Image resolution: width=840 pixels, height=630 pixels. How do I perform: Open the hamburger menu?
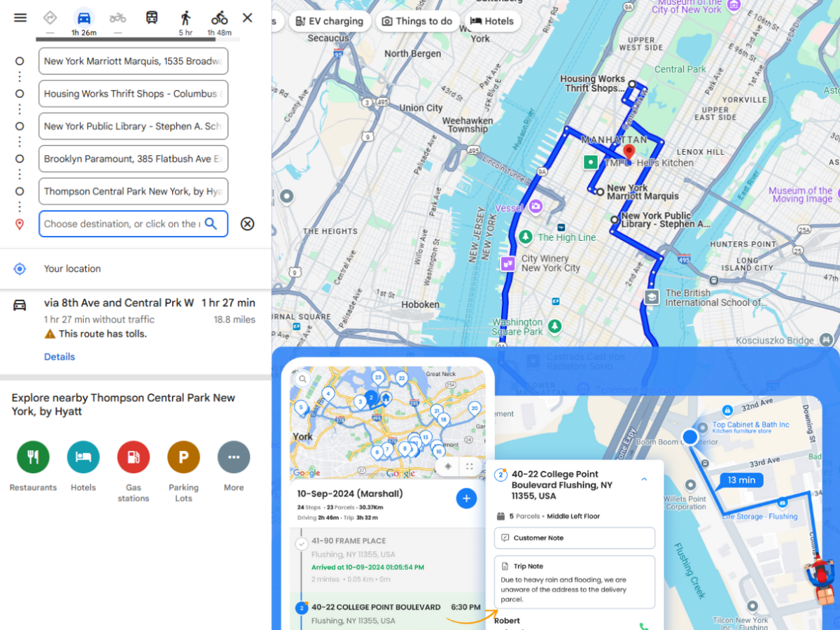[20, 17]
